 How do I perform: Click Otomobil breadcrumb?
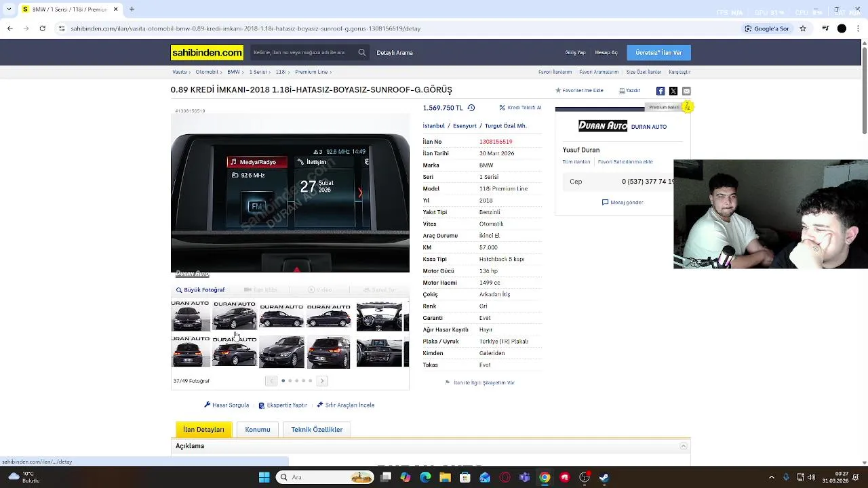point(207,72)
